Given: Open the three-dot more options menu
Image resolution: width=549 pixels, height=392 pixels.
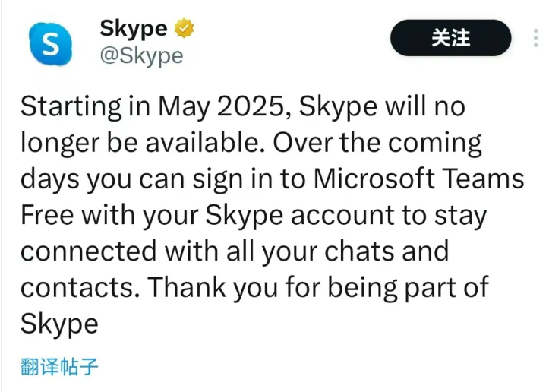Looking at the screenshot, I should point(535,38).
